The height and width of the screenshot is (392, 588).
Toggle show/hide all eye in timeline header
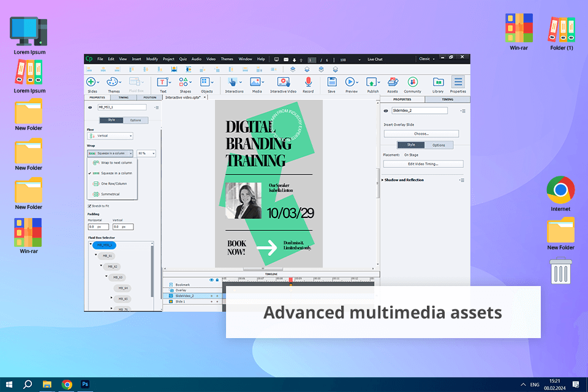(211, 280)
